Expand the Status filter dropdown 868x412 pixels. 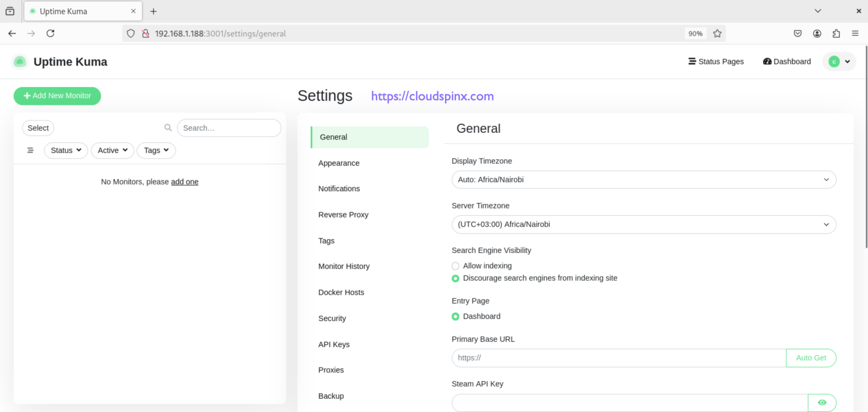(x=66, y=150)
